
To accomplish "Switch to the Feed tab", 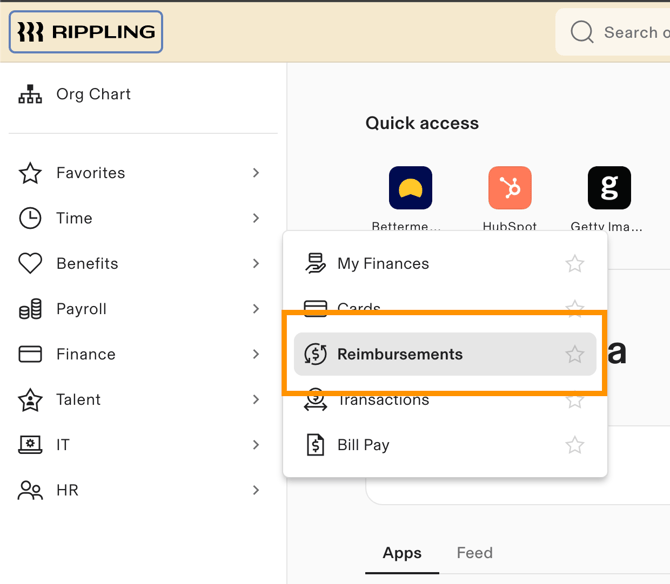I will point(474,553).
